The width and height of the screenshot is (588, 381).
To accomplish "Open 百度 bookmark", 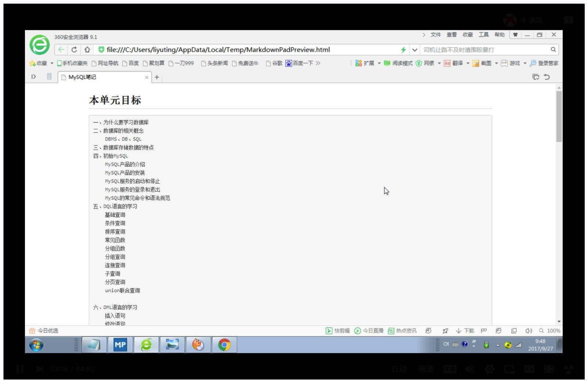I will tap(131, 63).
